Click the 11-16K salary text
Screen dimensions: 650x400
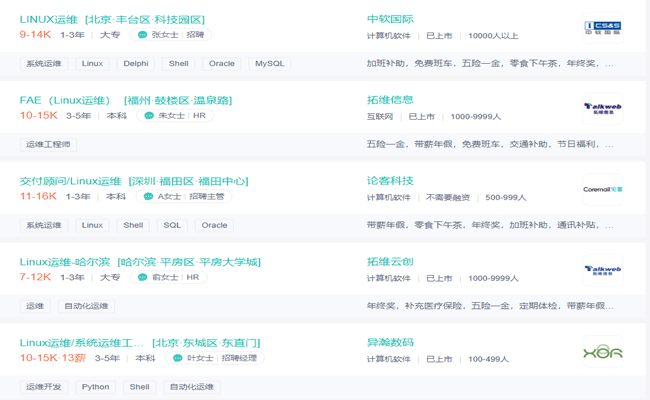tap(38, 196)
